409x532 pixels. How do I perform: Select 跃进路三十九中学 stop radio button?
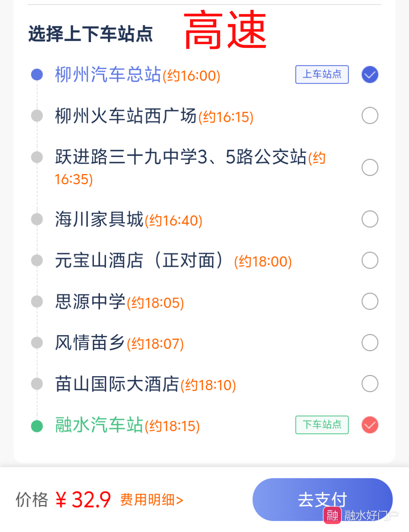pyautogui.click(x=370, y=167)
